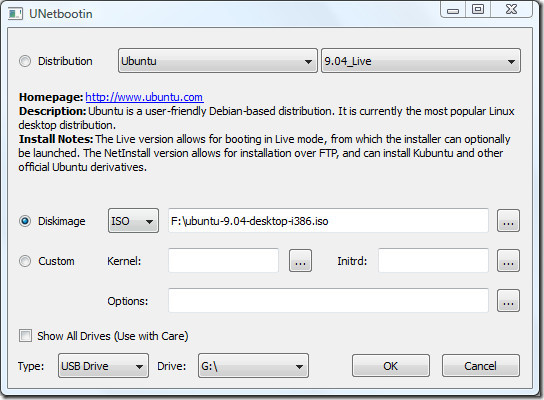Open the Ubuntu distribution dropdown

click(x=218, y=61)
